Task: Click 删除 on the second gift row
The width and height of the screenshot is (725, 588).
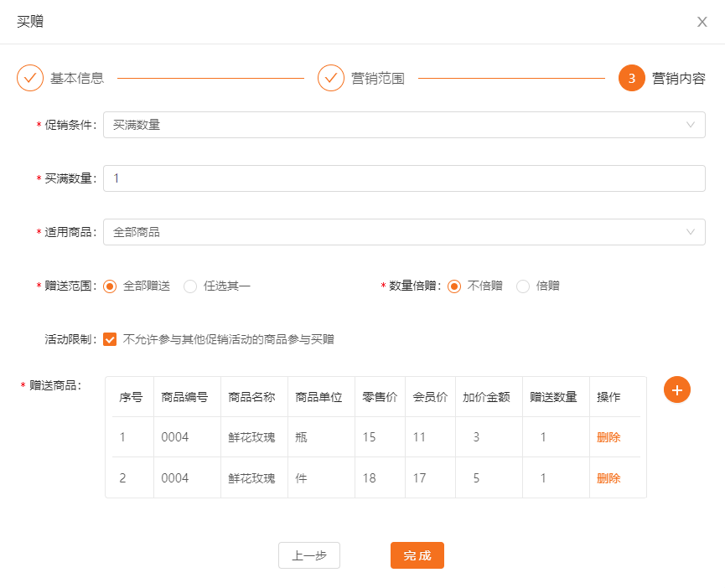Action: pos(607,477)
